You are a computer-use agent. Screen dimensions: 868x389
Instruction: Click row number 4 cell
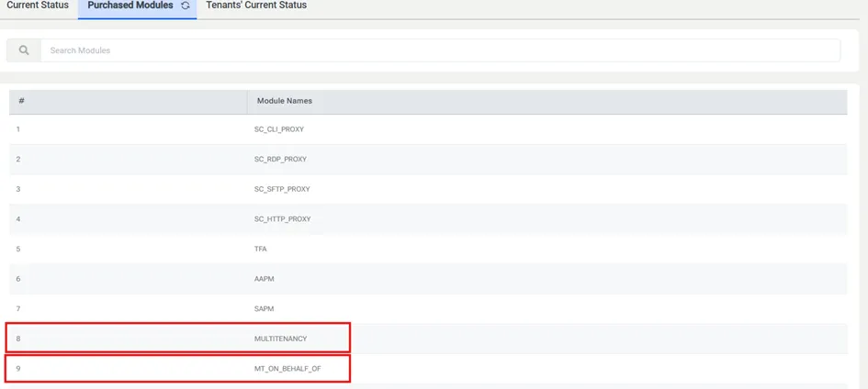coord(129,218)
